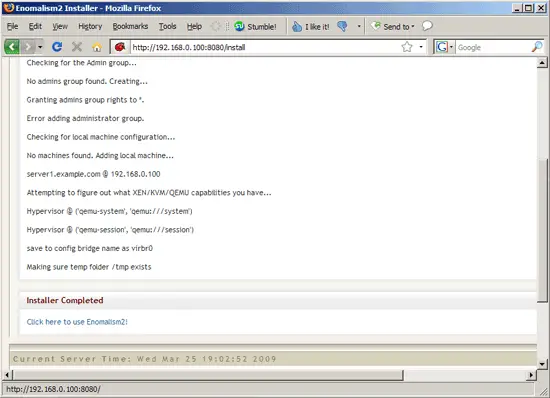Click the 'server1.example.com @ 192.168.0.100' line
550x398 pixels.
pyautogui.click(x=93, y=174)
